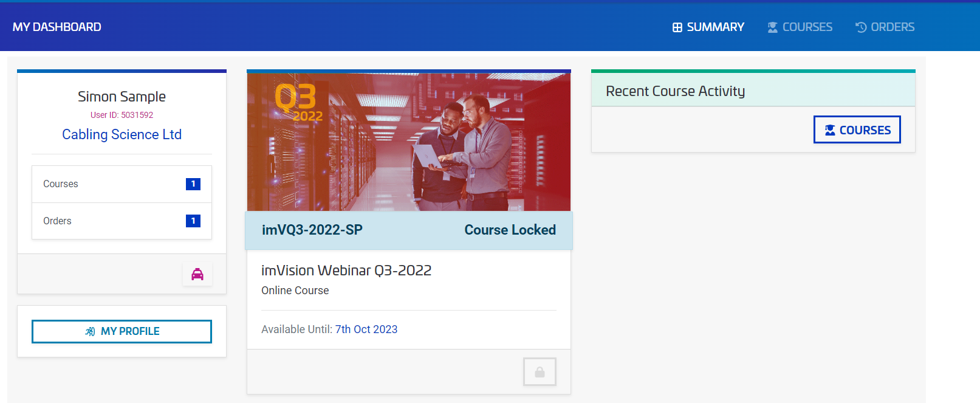Click the Q3 2022 course thumbnail image
The image size is (980, 403).
pos(409,142)
